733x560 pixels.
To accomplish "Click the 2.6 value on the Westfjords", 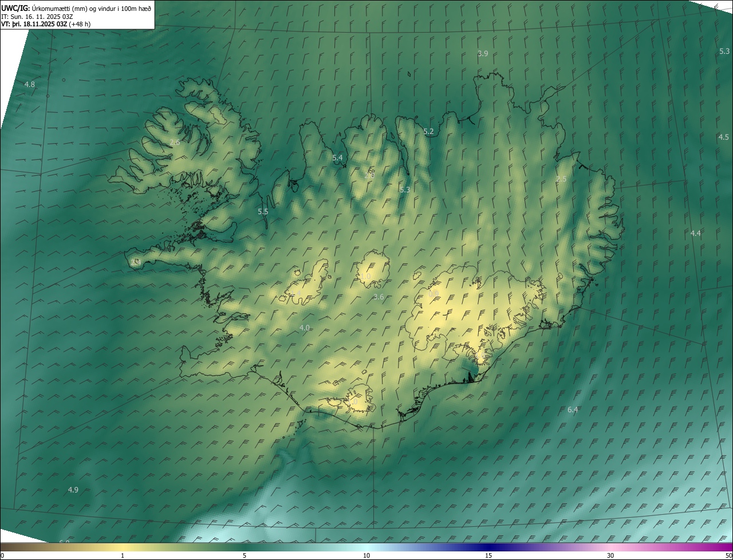I will 175,142.
